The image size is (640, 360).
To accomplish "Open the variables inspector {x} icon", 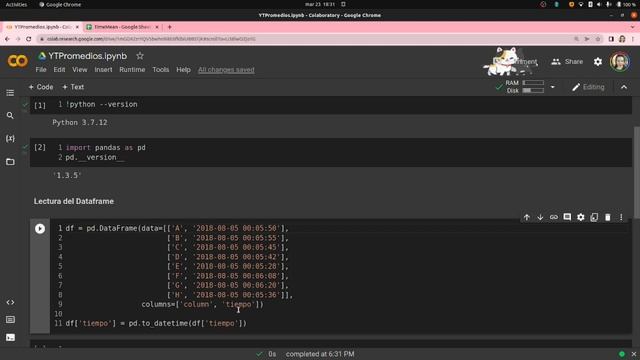I will click(x=10, y=138).
